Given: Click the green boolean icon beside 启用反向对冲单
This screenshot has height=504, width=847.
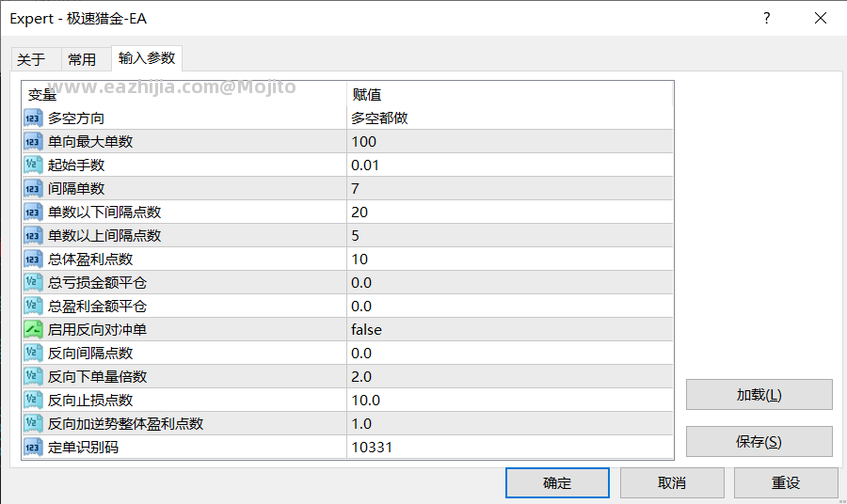Looking at the screenshot, I should [x=33, y=330].
